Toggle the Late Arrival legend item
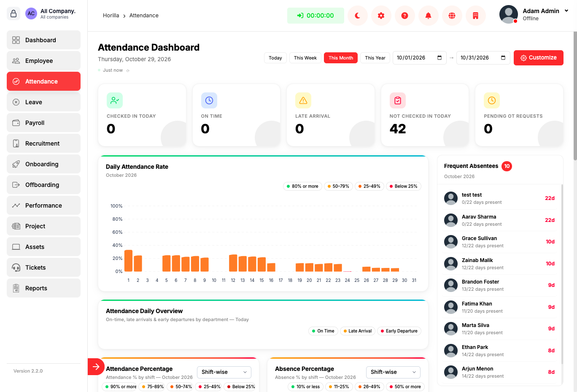 (357, 331)
